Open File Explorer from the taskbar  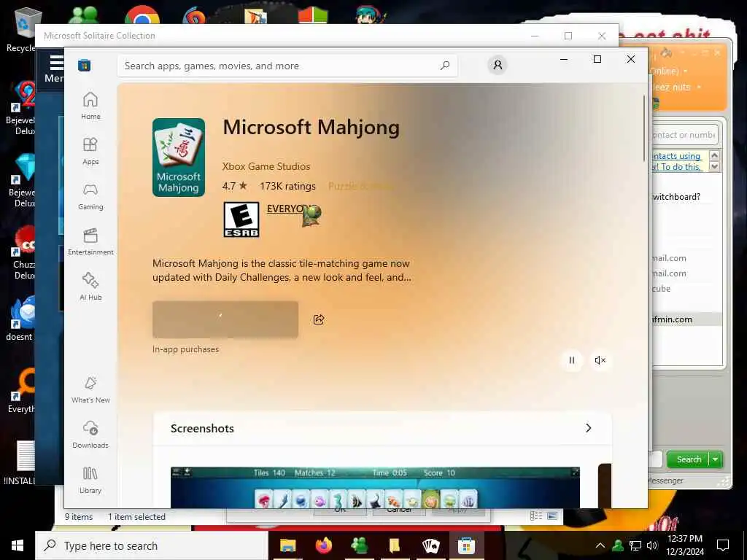click(287, 545)
